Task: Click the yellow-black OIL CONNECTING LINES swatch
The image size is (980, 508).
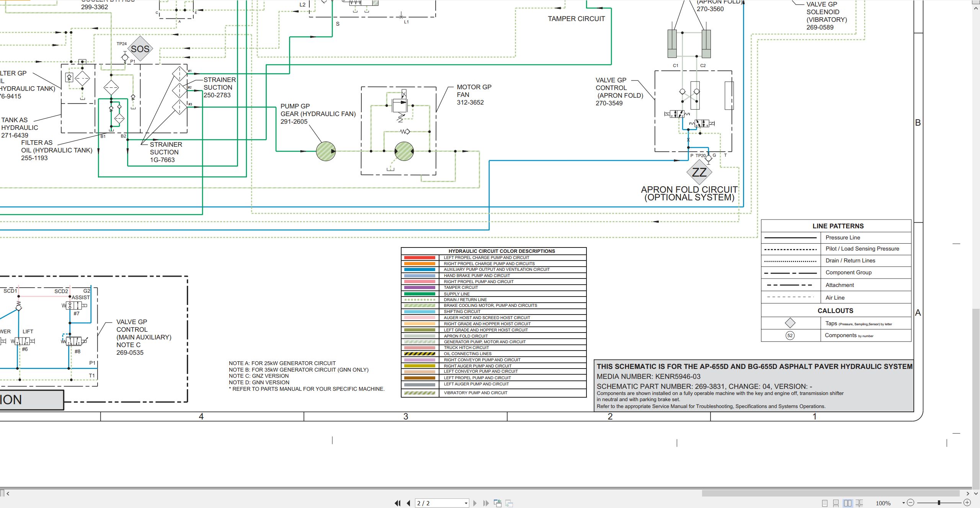Action: coord(420,354)
